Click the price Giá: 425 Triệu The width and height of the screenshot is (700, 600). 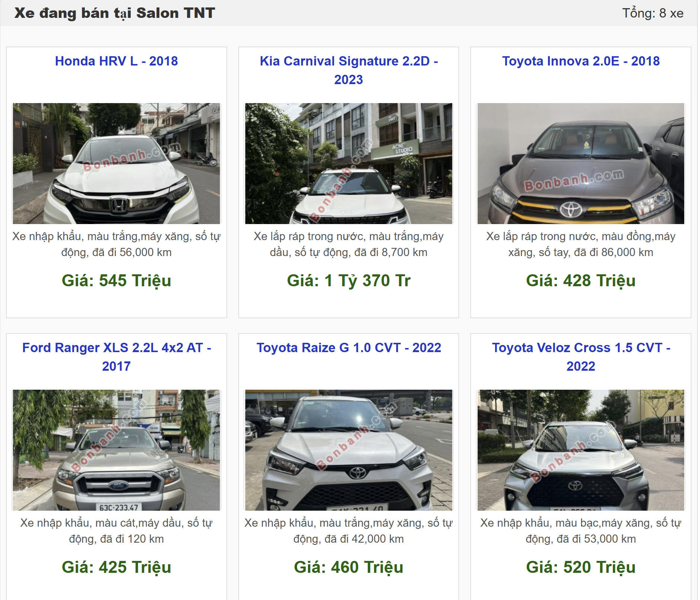(116, 568)
